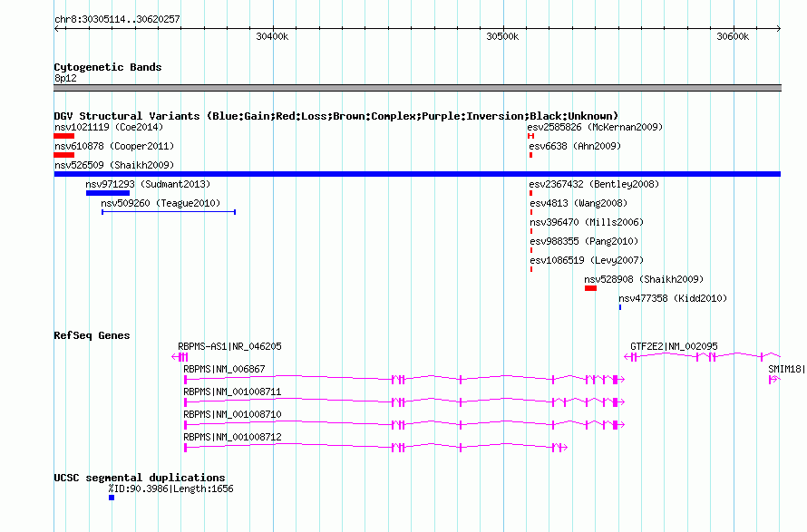Click the RefSeq Genes track title
Image resolution: width=807 pixels, height=532 pixels.
(92, 335)
